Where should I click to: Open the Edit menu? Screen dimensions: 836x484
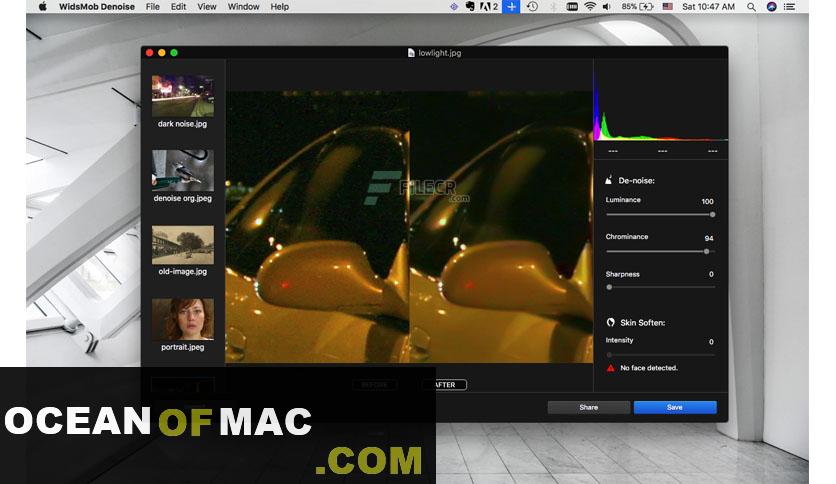coord(178,6)
